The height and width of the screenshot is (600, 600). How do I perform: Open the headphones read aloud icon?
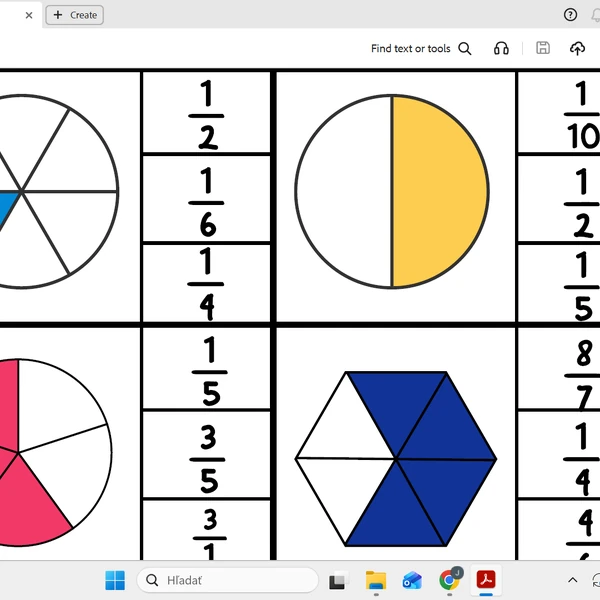coord(501,49)
